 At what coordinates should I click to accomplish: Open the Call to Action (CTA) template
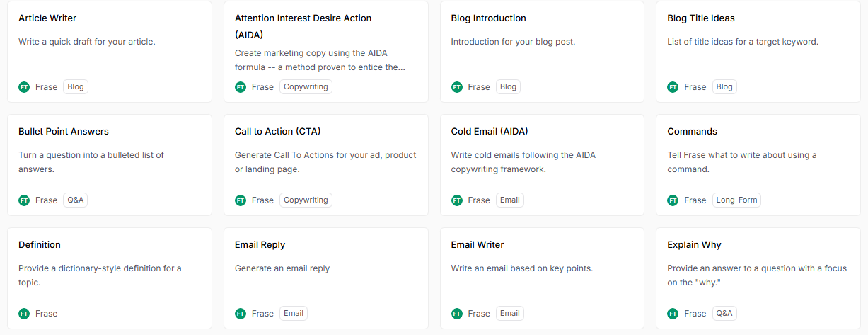326,165
